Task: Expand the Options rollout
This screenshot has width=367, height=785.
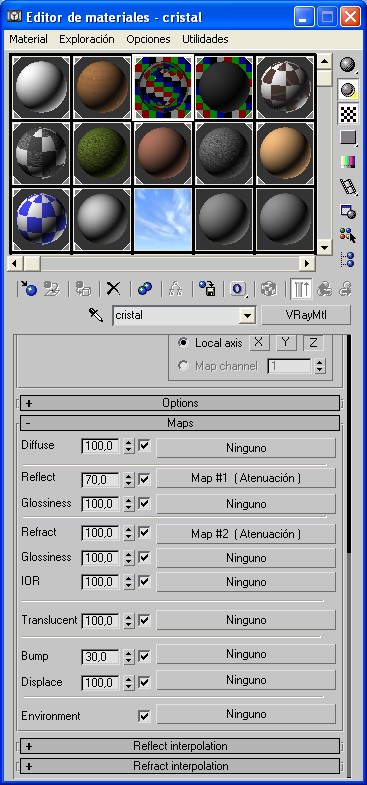Action: tap(180, 403)
